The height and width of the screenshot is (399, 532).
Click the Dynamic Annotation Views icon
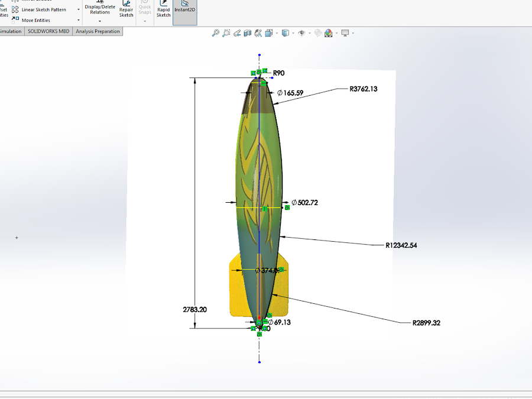(258, 33)
